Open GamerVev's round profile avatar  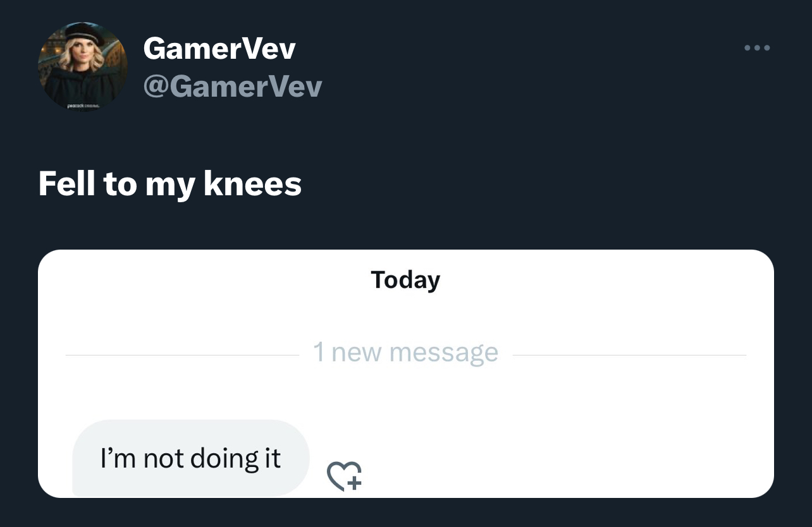point(83,66)
